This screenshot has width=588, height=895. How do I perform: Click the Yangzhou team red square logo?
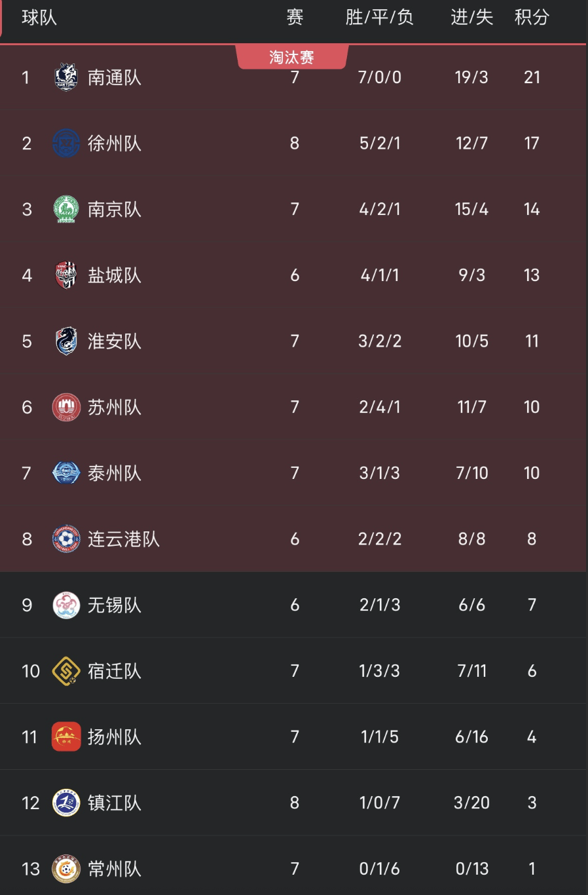click(66, 737)
